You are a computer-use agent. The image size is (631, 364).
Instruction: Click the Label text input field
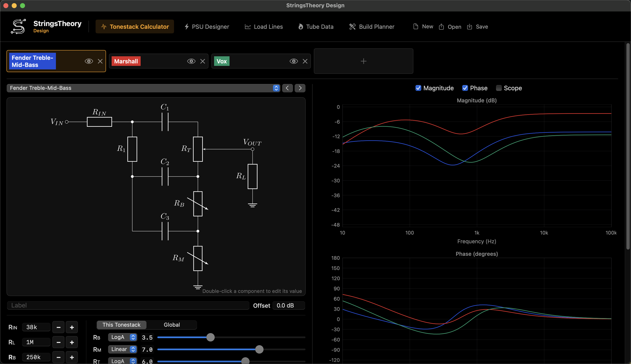(x=128, y=305)
